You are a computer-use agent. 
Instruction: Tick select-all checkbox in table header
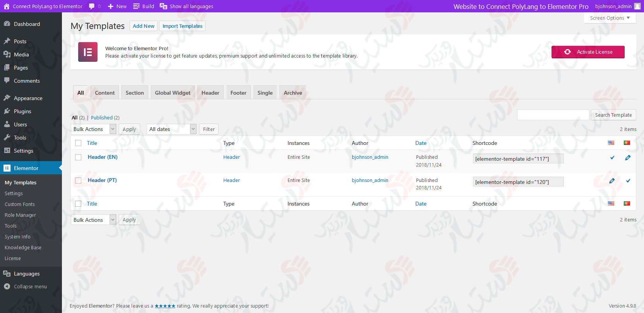(x=78, y=143)
